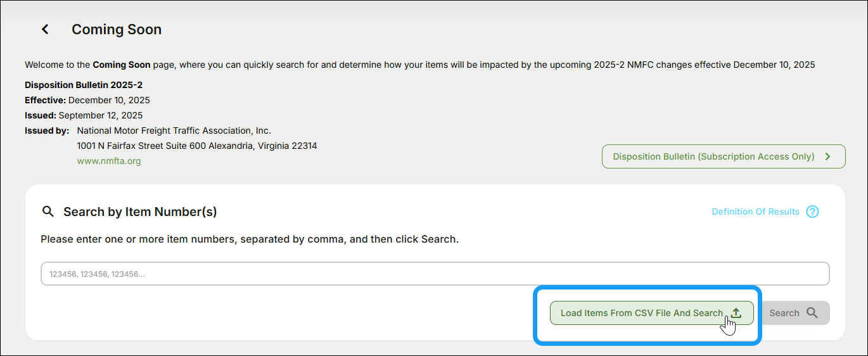Click the upload icon in the CSV button

(736, 313)
